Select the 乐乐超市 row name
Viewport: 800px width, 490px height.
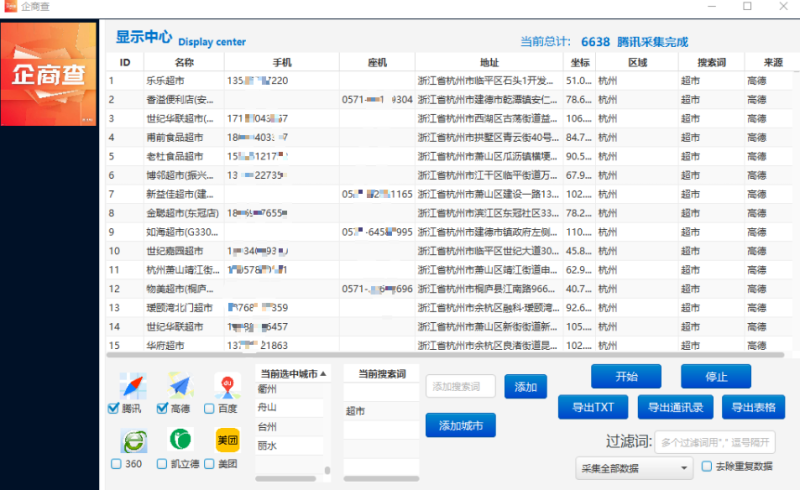pos(165,81)
